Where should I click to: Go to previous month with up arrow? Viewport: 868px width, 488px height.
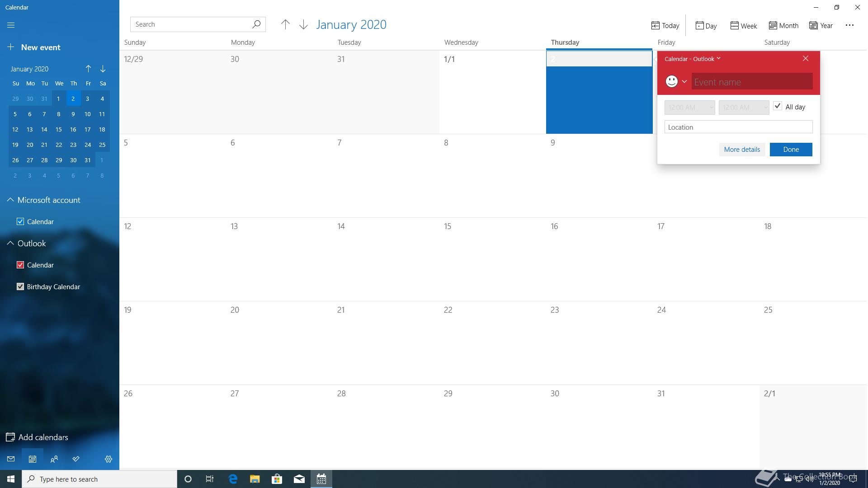[x=285, y=24]
